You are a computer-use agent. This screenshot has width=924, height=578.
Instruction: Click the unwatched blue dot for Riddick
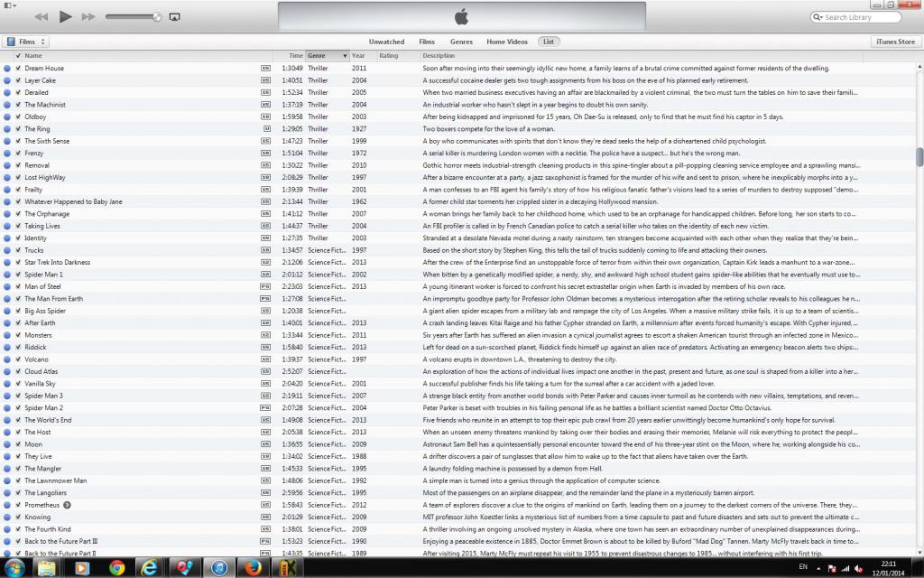coord(7,348)
